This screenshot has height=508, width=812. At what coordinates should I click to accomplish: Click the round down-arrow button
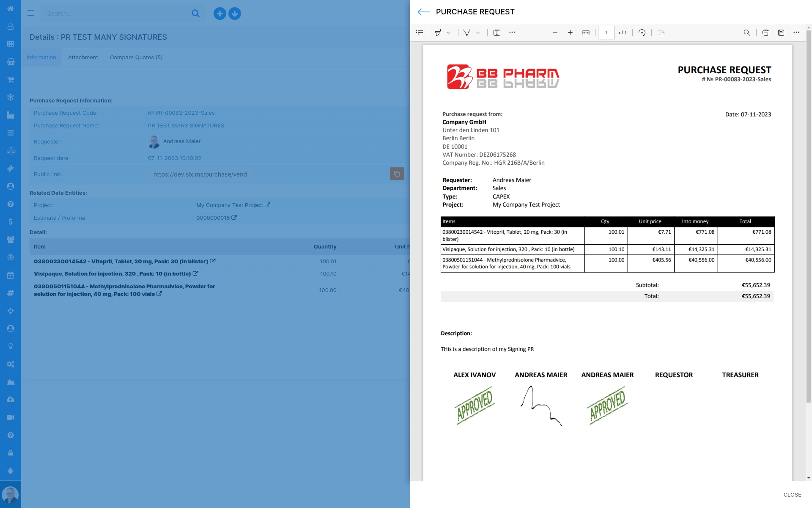pos(235,14)
